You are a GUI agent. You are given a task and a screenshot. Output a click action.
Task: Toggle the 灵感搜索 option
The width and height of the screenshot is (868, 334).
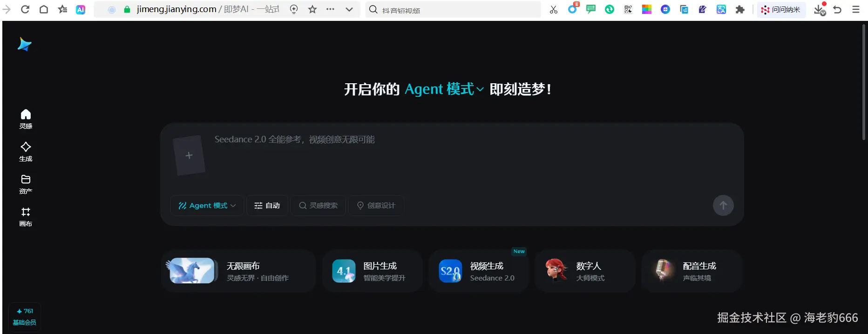[318, 206]
